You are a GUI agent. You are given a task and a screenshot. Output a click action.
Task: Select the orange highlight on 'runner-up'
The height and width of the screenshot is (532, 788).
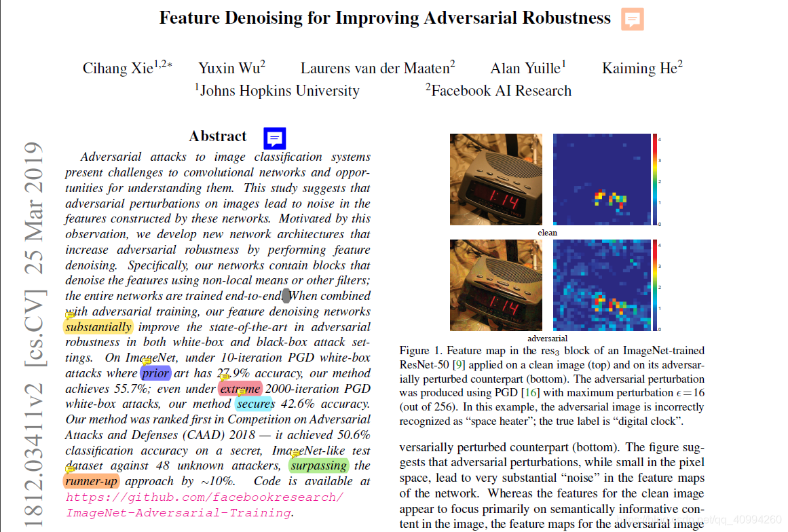(x=91, y=481)
